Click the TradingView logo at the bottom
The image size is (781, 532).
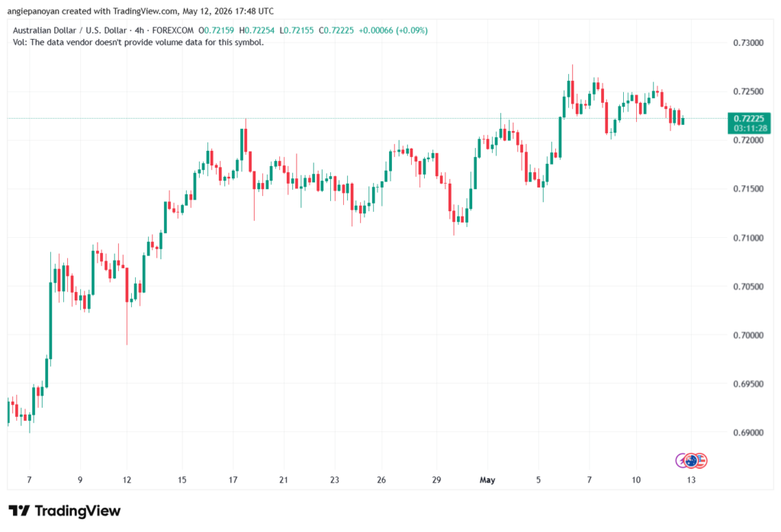point(64,511)
